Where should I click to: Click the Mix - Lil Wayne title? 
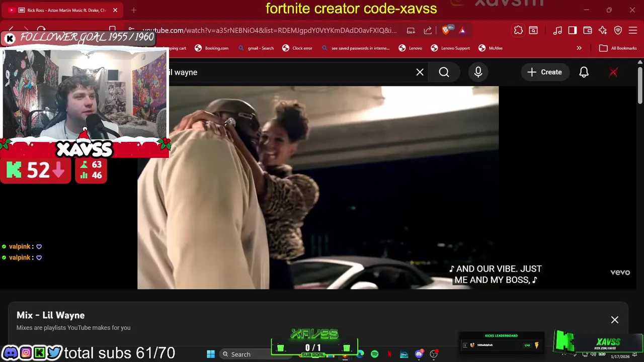point(50,315)
